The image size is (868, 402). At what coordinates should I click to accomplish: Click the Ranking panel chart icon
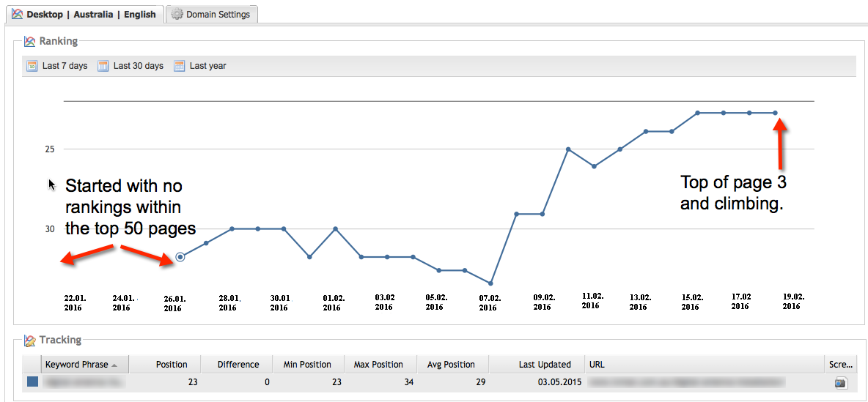click(30, 42)
